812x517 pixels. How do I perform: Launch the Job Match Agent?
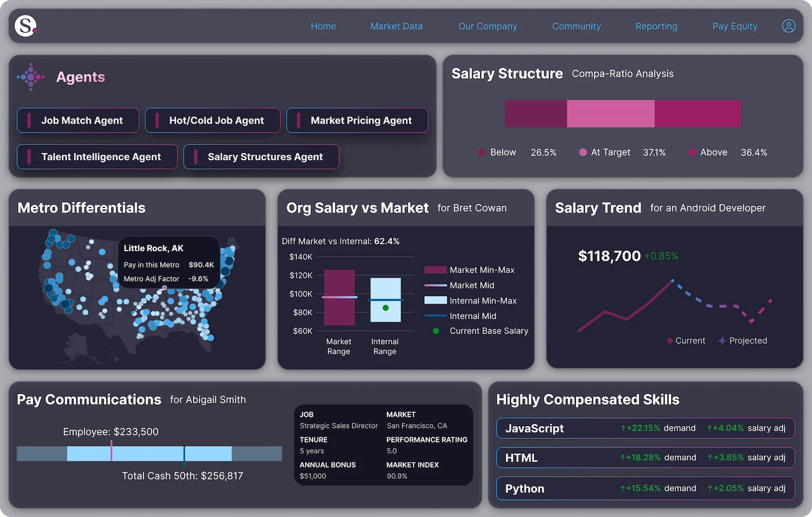[x=78, y=120]
